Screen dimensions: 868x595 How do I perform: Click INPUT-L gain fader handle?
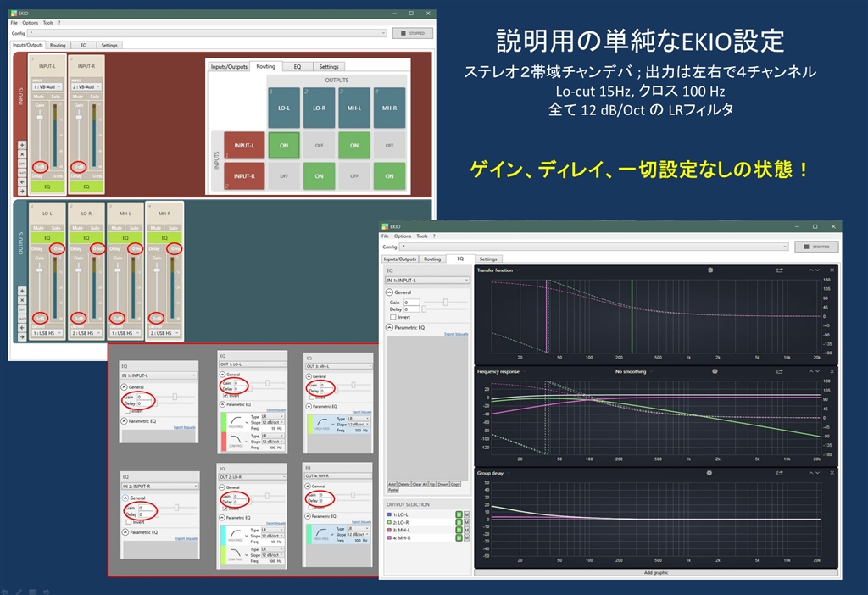(40, 117)
